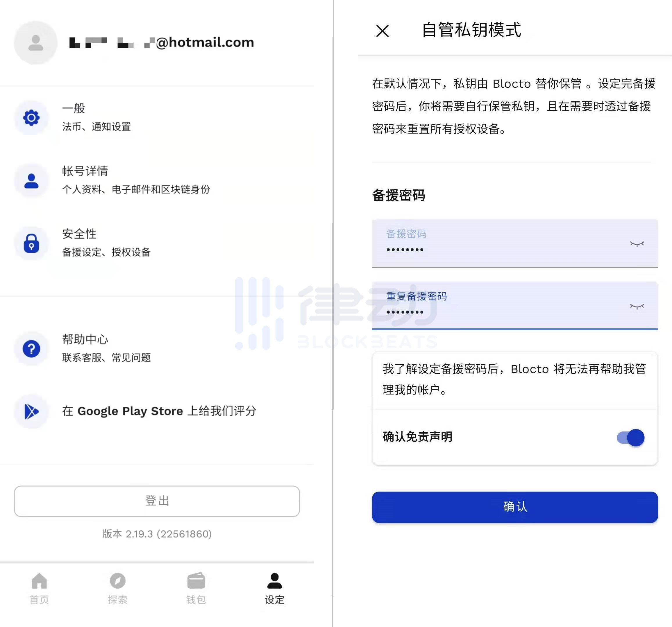Open the 安全性 lock icon
Screen dimensions: 672x627
(x=31, y=243)
